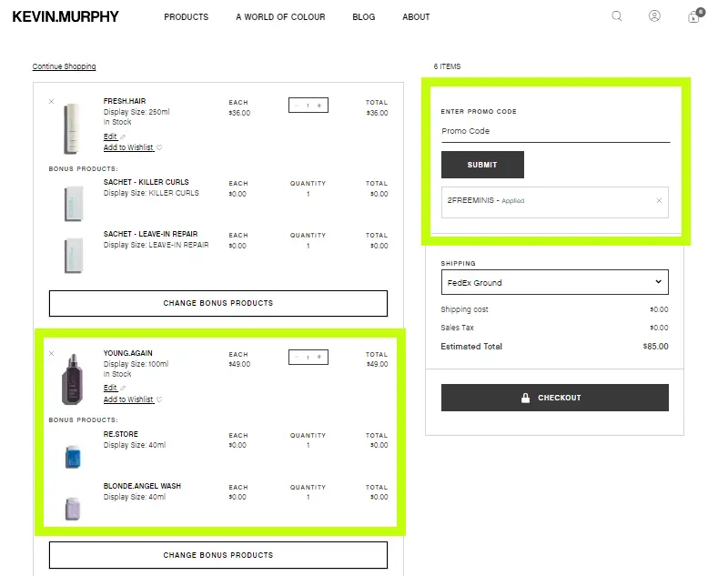Click the Shipping cost $0.00 value

(x=659, y=309)
